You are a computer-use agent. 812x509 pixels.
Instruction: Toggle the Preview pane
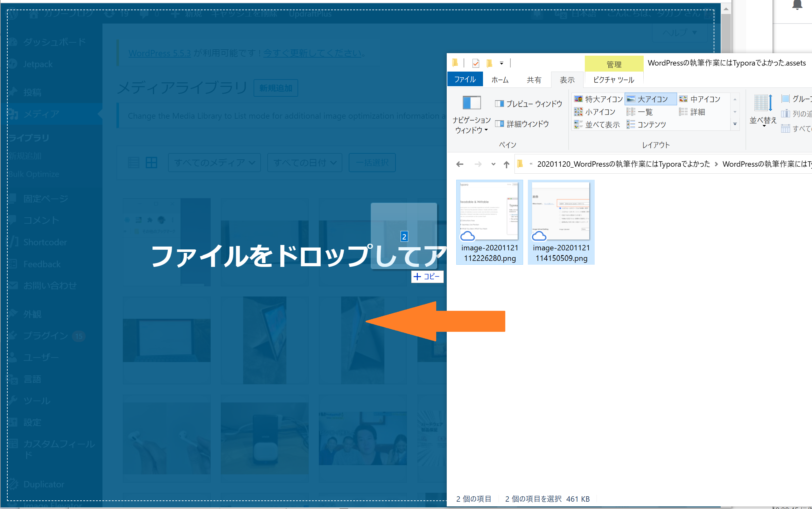point(528,104)
